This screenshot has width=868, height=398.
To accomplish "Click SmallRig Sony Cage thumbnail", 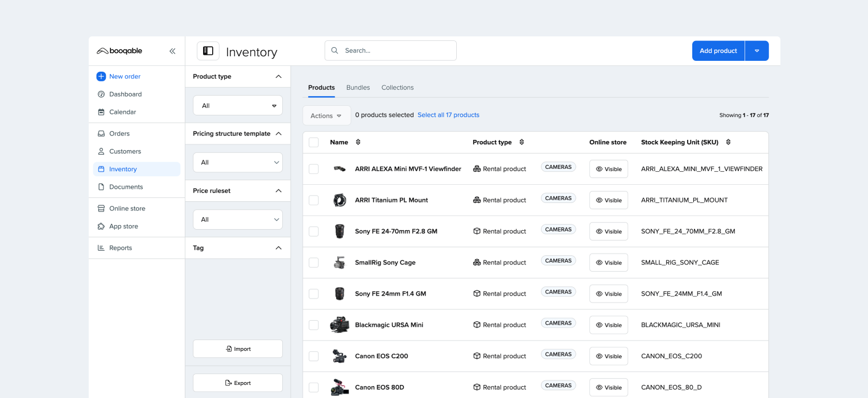I will pos(340,263).
